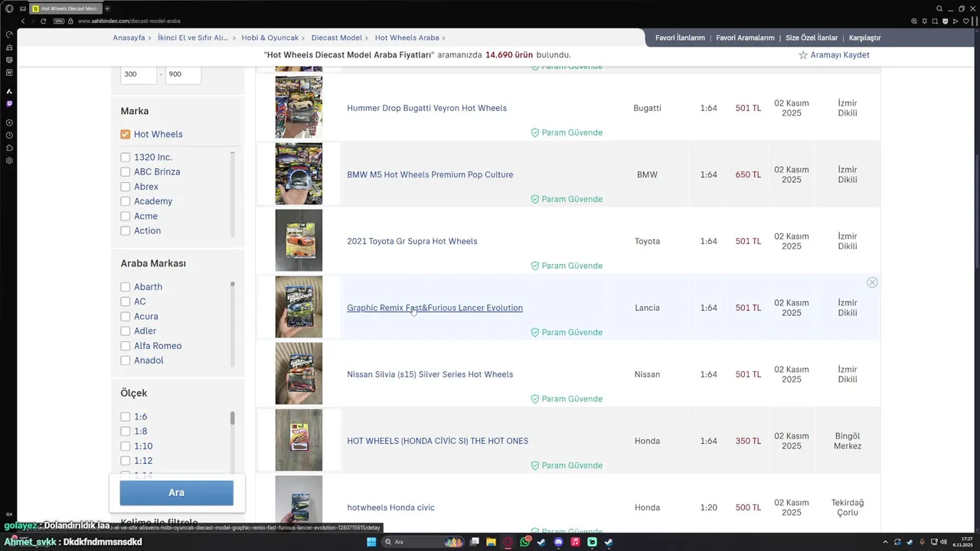The height and width of the screenshot is (551, 980).
Task: Open Opera sidebar settings gear
Action: pyautogui.click(x=9, y=161)
